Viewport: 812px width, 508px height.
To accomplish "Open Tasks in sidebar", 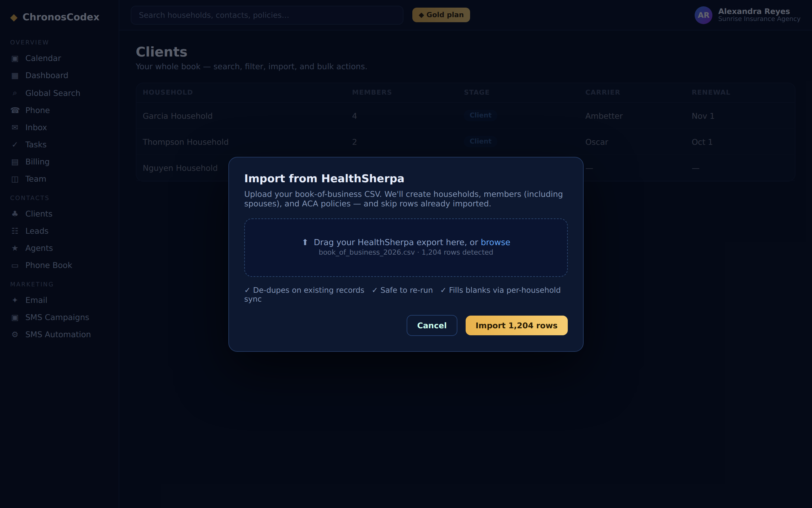I will pyautogui.click(x=36, y=144).
